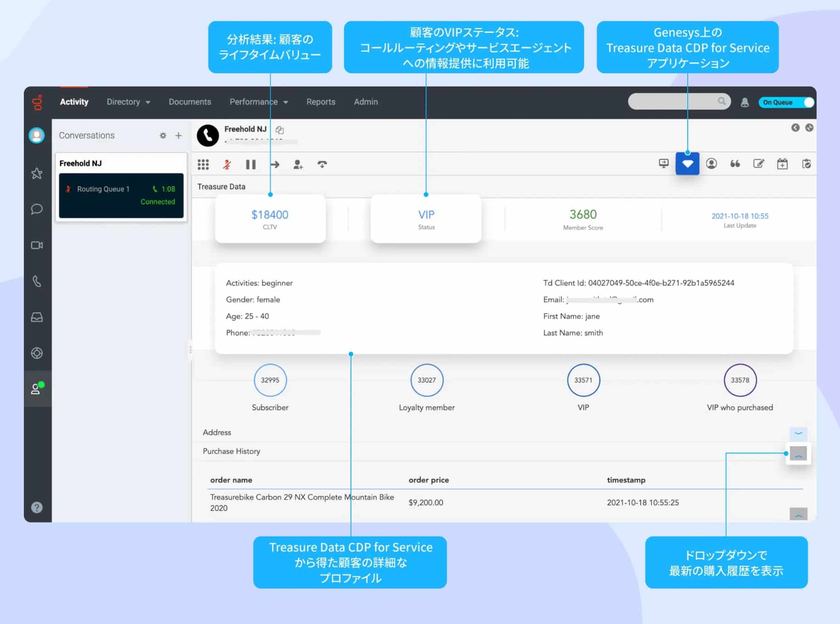Click the Address section label

(217, 432)
